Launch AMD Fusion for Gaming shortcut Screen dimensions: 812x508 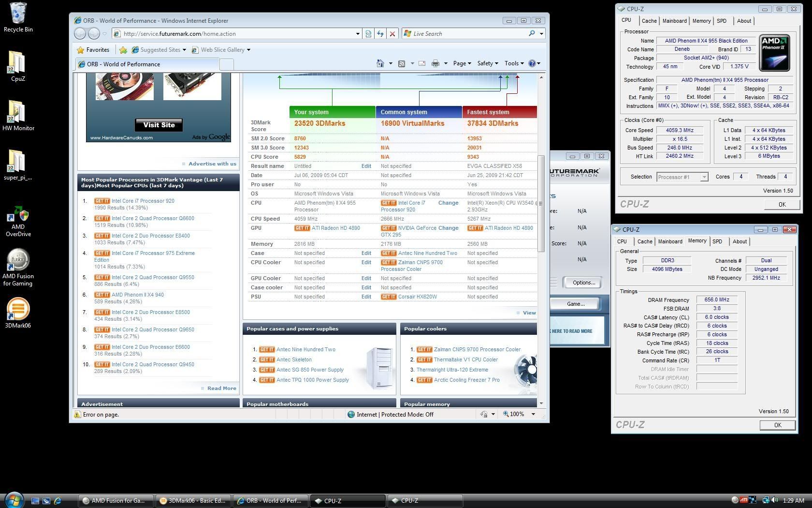point(18,268)
